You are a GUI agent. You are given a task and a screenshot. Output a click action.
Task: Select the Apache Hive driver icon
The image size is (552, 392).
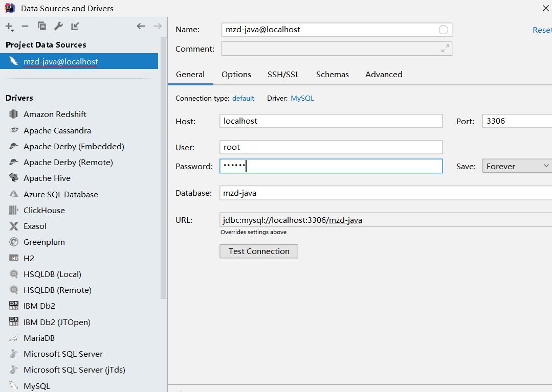point(13,178)
